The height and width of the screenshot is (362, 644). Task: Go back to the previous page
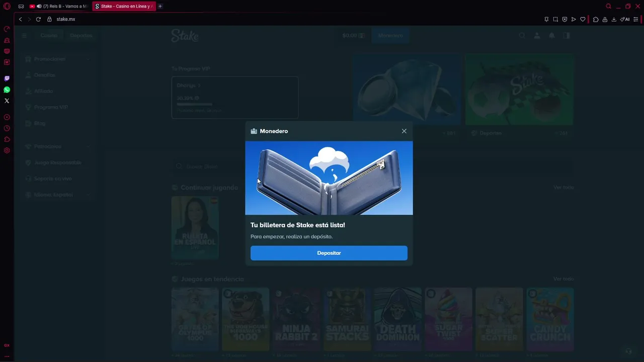tap(21, 19)
